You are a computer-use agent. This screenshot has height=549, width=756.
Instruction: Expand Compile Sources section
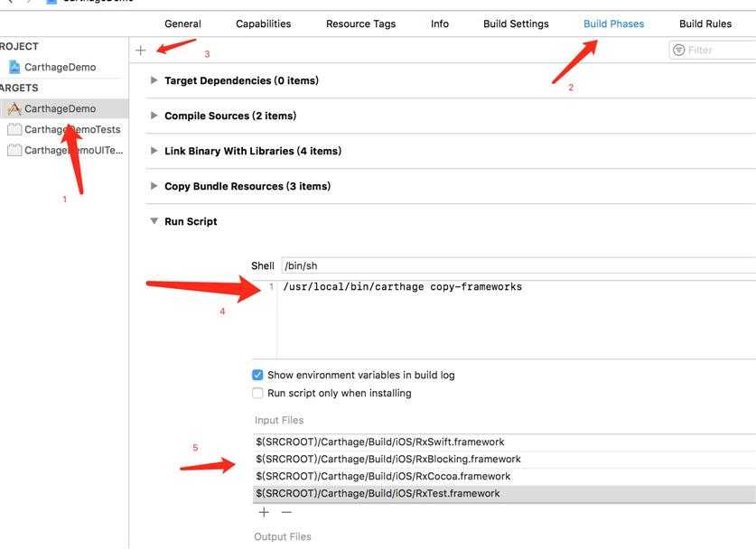click(154, 116)
